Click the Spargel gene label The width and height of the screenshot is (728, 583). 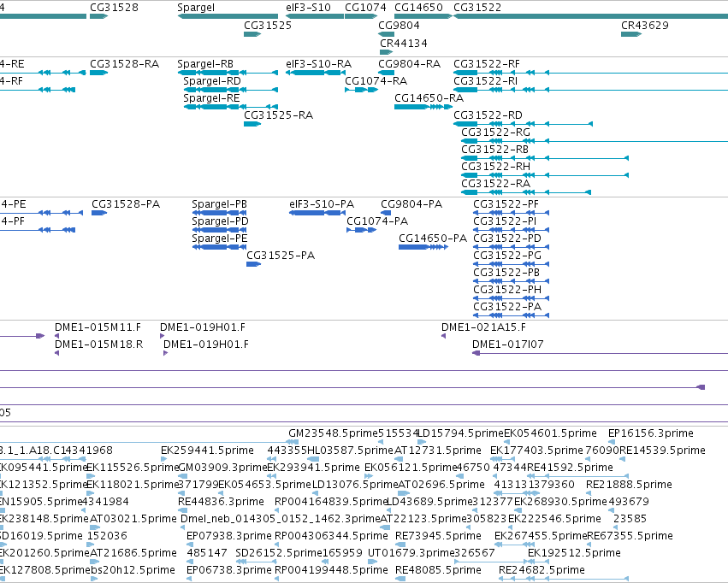tap(196, 8)
